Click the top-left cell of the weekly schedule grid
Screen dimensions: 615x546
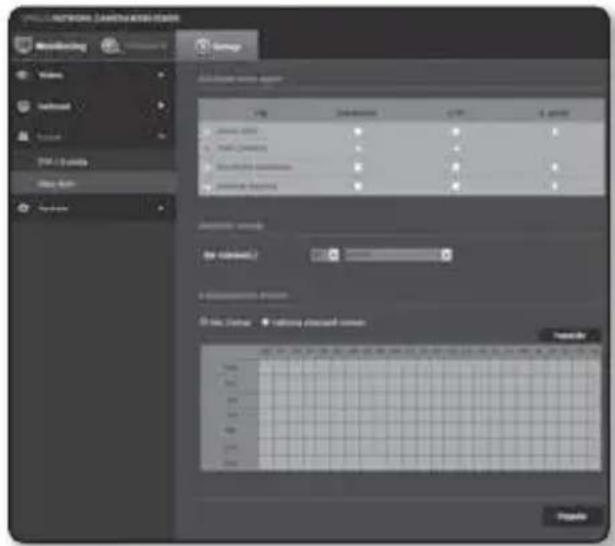coord(266,368)
